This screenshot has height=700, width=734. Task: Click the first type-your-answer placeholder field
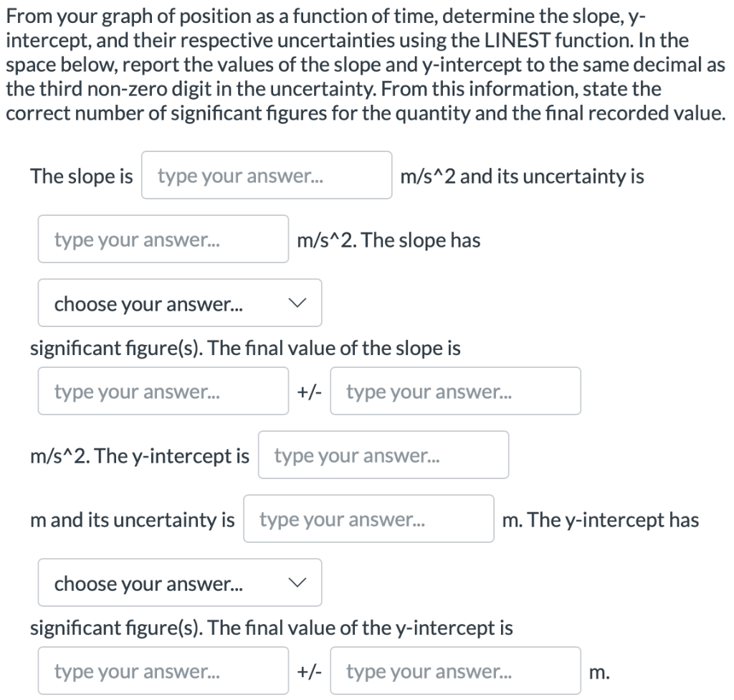(x=267, y=175)
